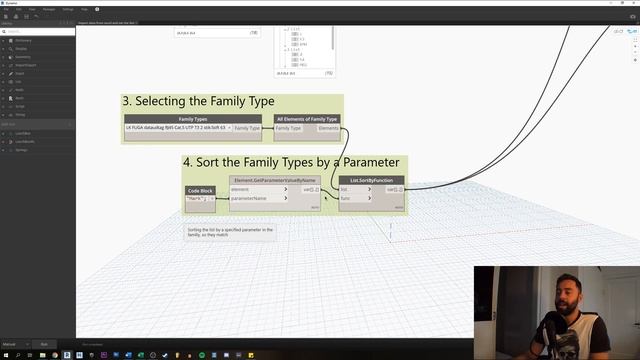
Task: Click group title Sort the Family Types by a Parameter
Action: 291,162
